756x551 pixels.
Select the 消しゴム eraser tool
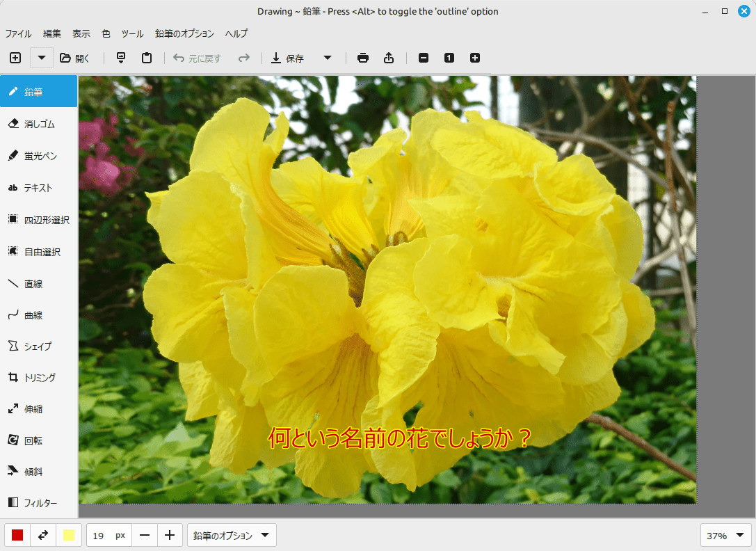coord(38,124)
